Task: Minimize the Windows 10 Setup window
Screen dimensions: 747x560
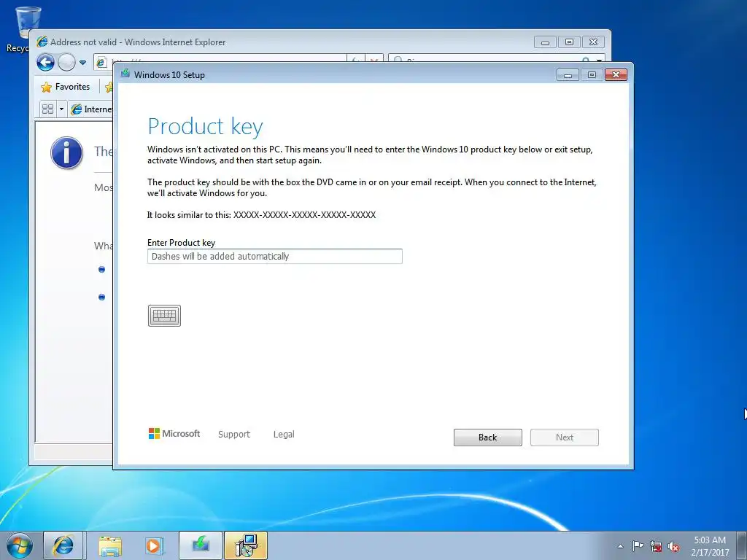Action: pos(568,75)
